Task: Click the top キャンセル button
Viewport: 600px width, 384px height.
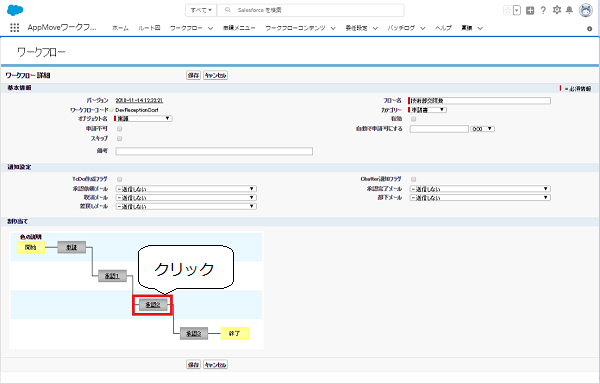Action: point(215,75)
